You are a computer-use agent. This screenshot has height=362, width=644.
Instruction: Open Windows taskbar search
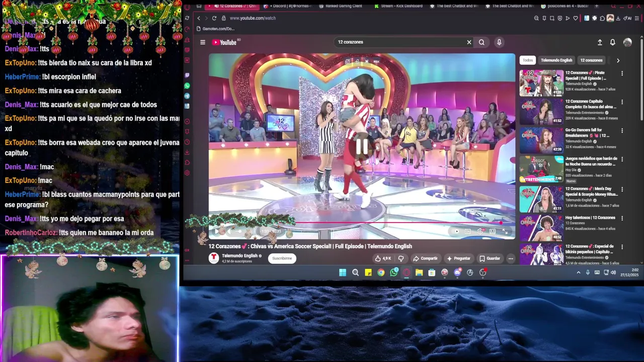[356, 273]
